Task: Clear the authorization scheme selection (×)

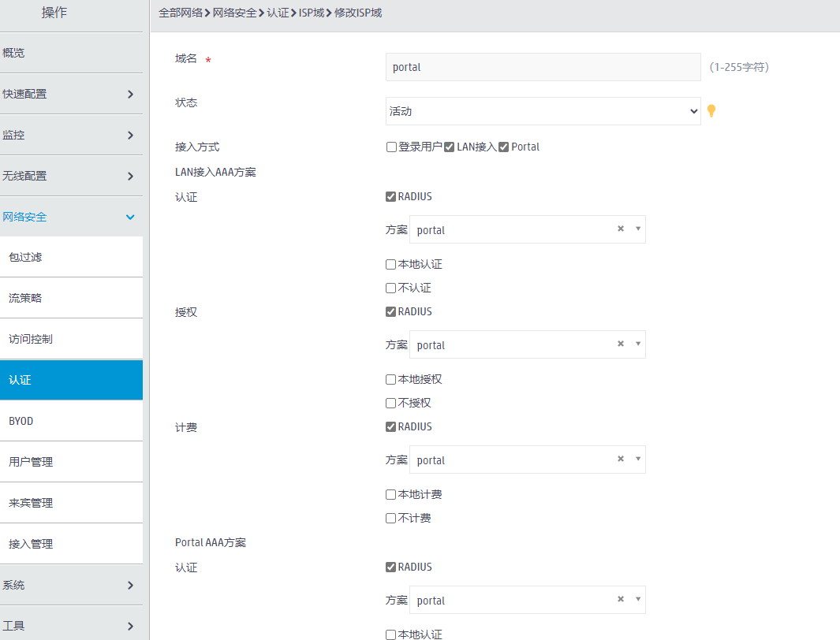Action: (620, 344)
